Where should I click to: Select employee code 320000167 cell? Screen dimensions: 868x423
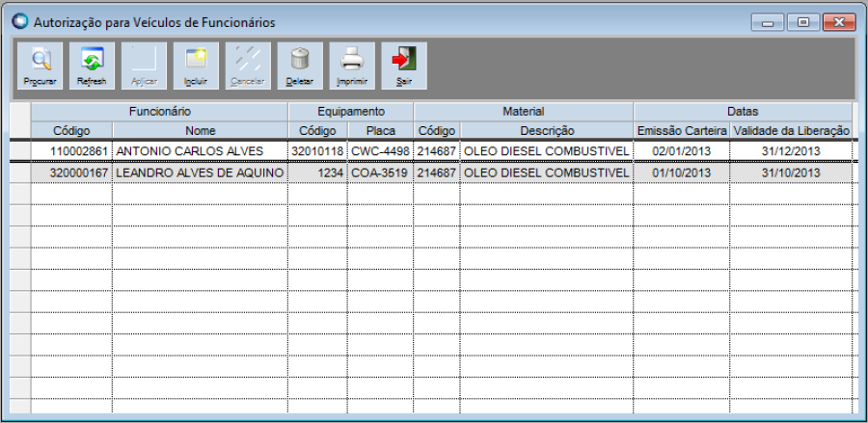pyautogui.click(x=72, y=173)
